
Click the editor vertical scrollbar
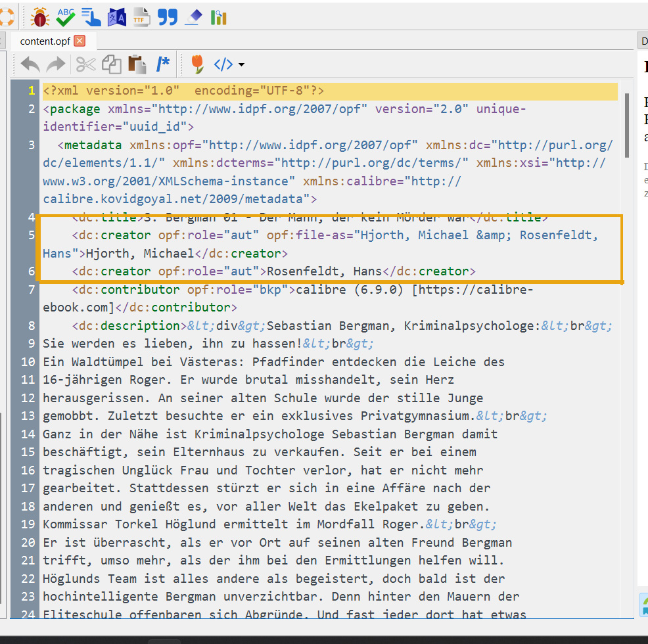click(626, 126)
